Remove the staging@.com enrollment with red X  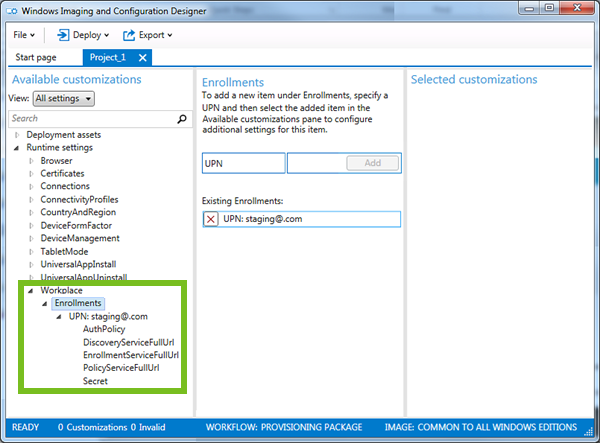click(210, 219)
